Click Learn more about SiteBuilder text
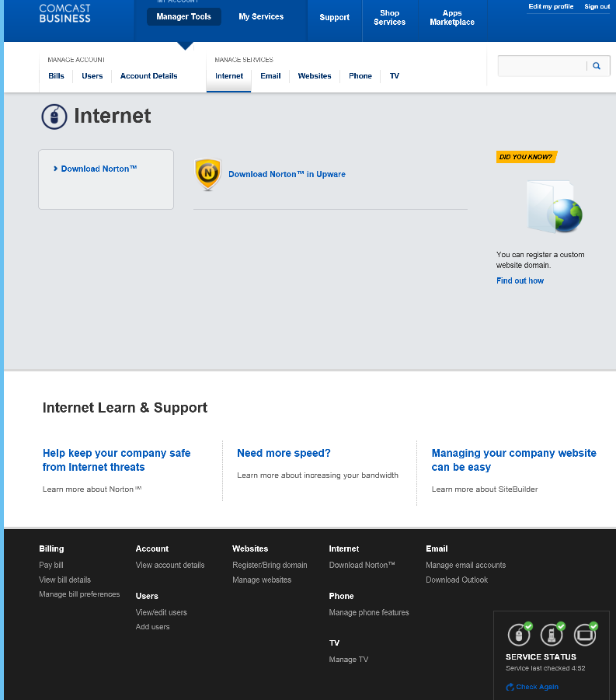Screen dimensions: 616x700 click(485, 489)
